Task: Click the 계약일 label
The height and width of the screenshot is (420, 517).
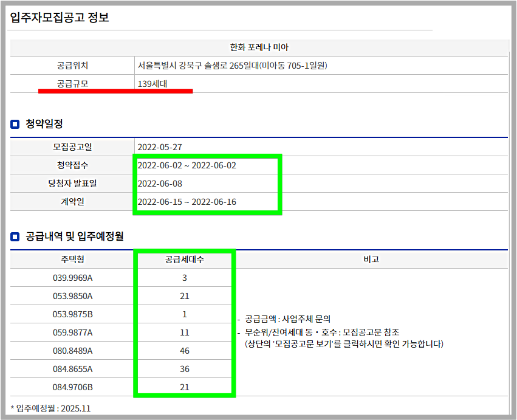Action: 72,201
